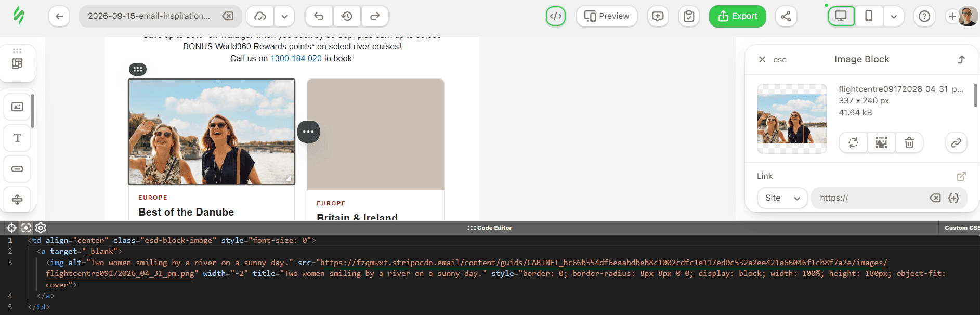Select the two women river image
The width and height of the screenshot is (980, 315).
212,132
